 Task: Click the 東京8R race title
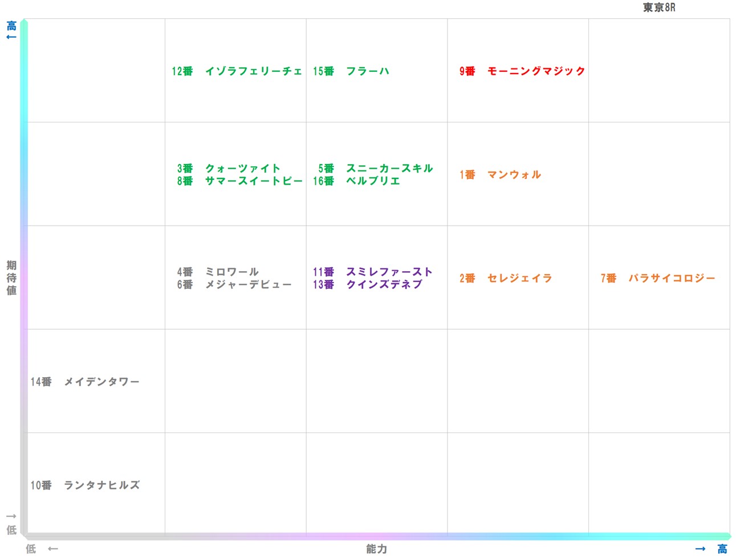pos(660,7)
